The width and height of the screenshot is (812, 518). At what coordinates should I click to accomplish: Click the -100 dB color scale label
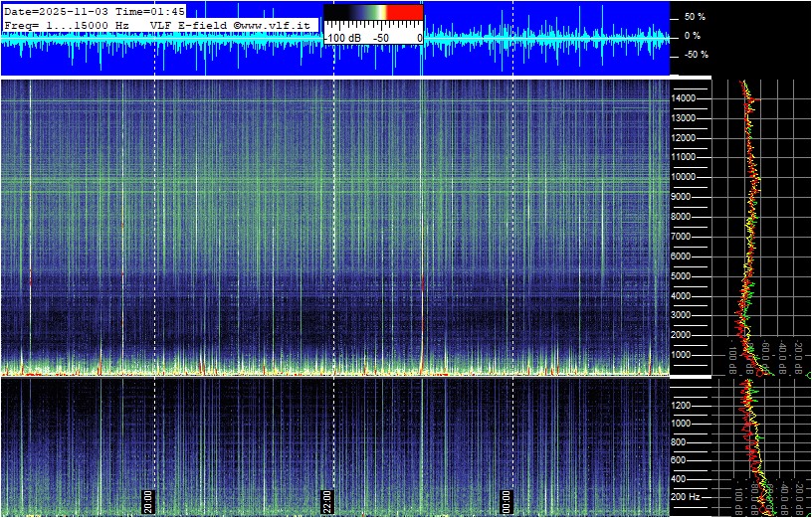(342, 38)
